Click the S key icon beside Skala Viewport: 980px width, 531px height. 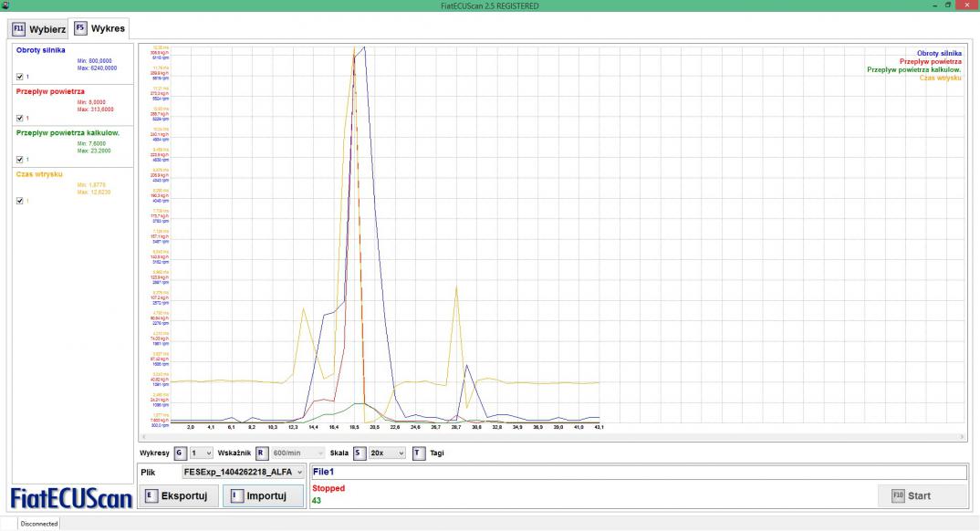click(x=359, y=453)
